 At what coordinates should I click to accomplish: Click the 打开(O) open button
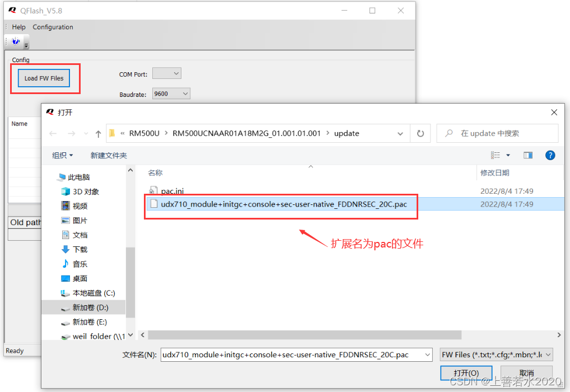coord(466,373)
